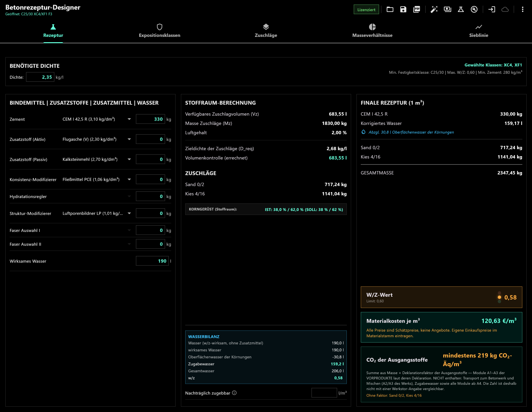Screen dimensions: 532x412
Task: Click the W/Z-Wert traffic light indicator
Action: point(499,297)
